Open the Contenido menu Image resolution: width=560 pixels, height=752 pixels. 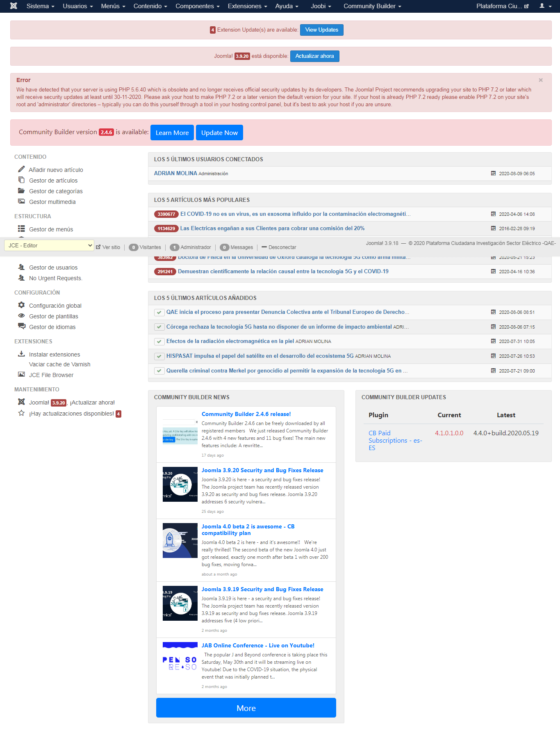(x=150, y=6)
